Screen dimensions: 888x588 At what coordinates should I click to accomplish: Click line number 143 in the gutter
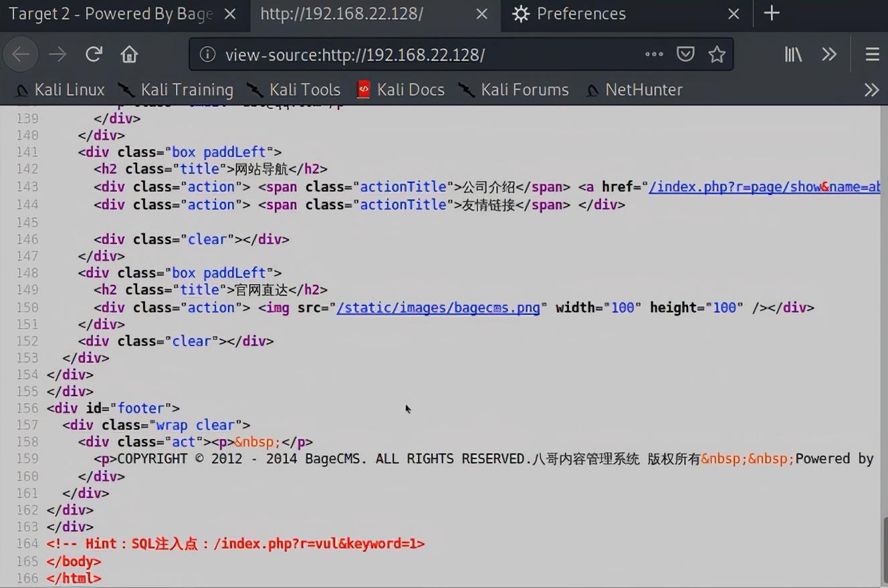click(x=27, y=187)
